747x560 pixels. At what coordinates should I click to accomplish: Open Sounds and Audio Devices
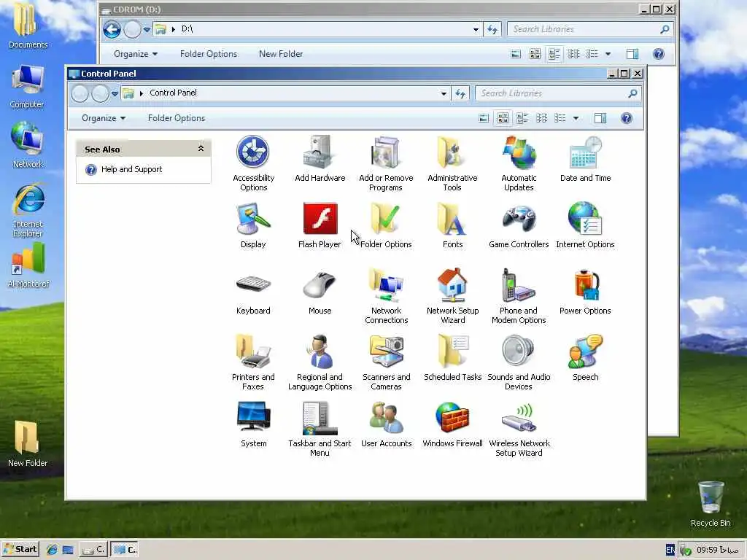(x=519, y=362)
